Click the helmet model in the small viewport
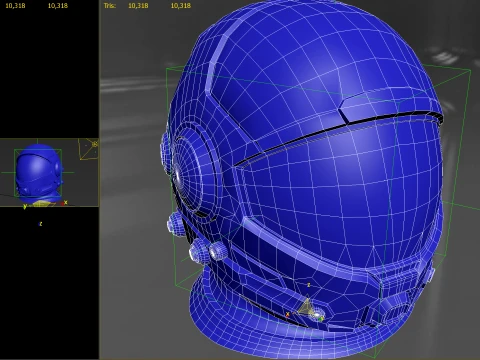The width and height of the screenshot is (480, 360). 39,172
